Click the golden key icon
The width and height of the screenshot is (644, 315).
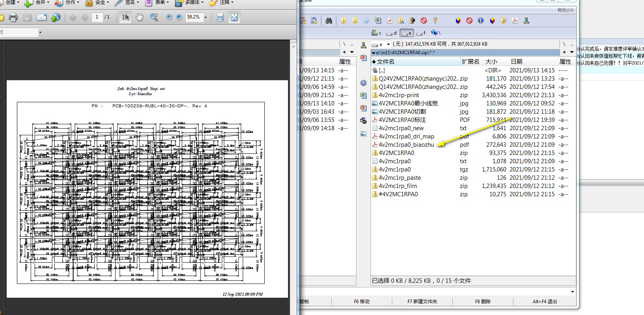(435, 20)
